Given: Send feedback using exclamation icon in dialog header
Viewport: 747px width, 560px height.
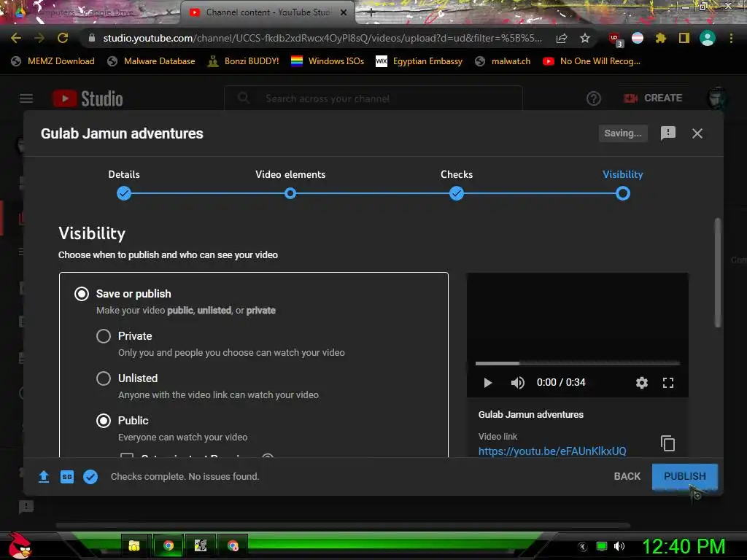Looking at the screenshot, I should pyautogui.click(x=668, y=133).
